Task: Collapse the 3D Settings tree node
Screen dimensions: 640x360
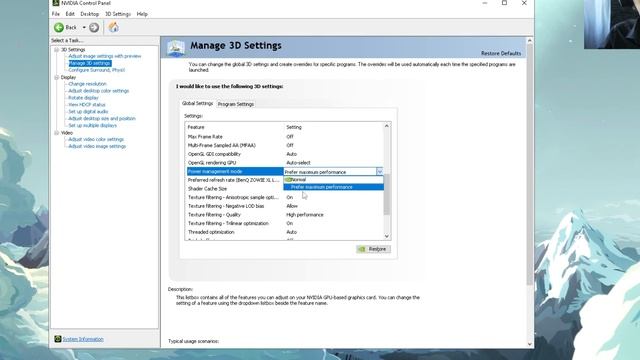Action: 57,49
